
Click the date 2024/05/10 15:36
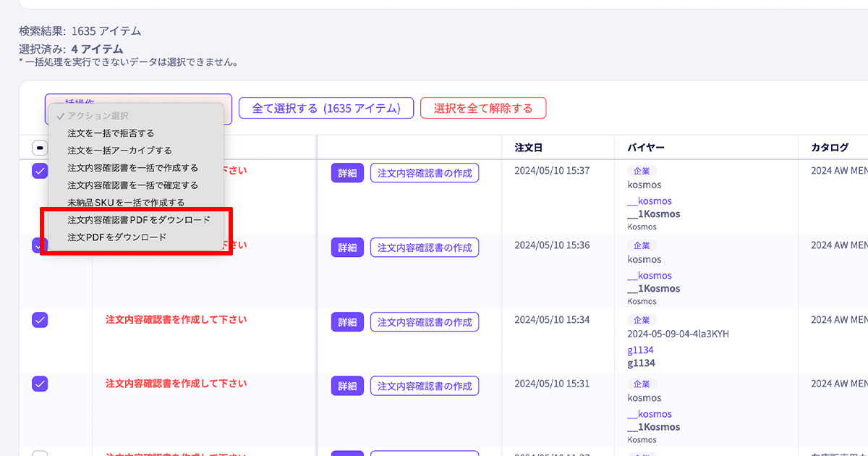click(x=552, y=245)
